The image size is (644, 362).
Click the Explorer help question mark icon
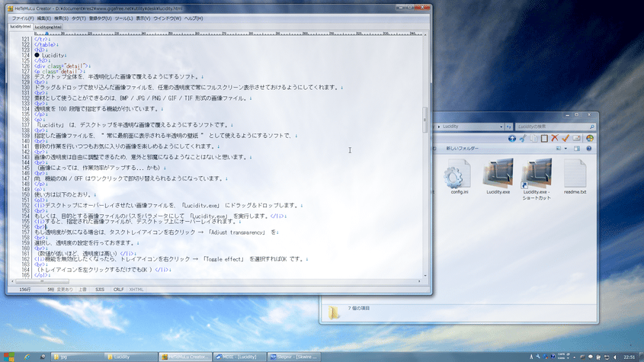[589, 149]
